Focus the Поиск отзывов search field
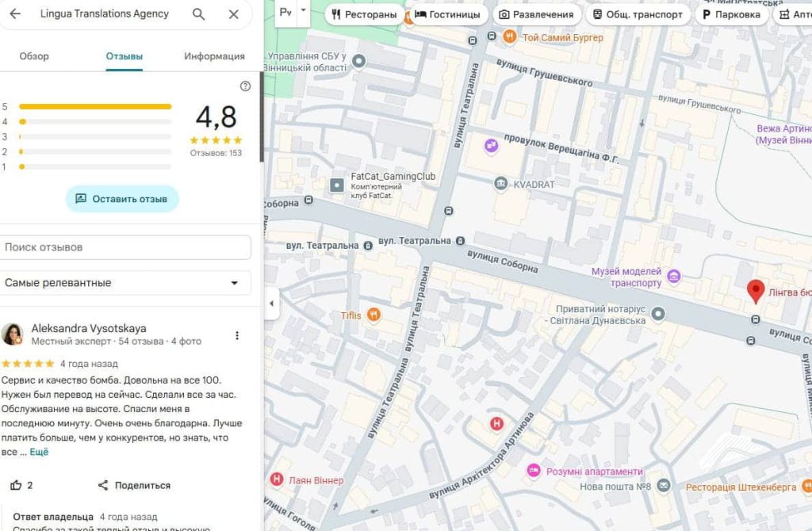The width and height of the screenshot is (812, 531). point(125,247)
